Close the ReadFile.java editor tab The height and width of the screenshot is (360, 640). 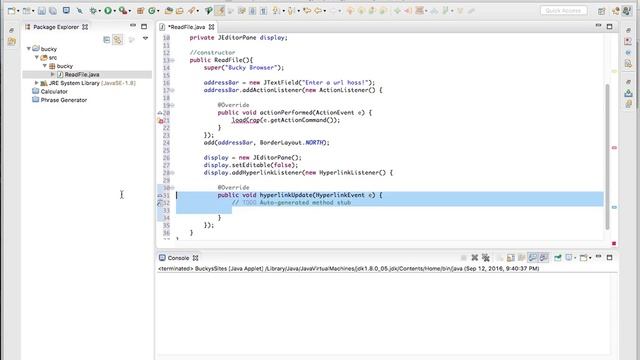211,27
